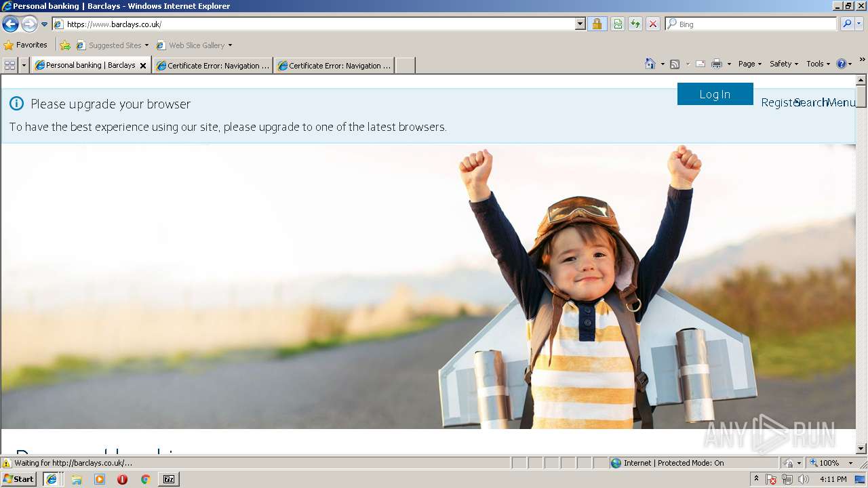Open the Chrome taskbar icon

tap(145, 479)
